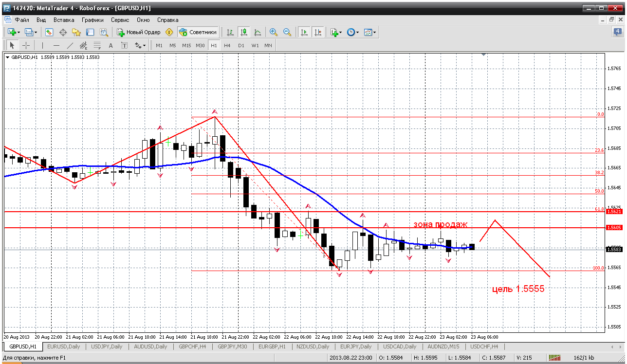
Task: Click the Profiles icon
Action: [x=29, y=32]
